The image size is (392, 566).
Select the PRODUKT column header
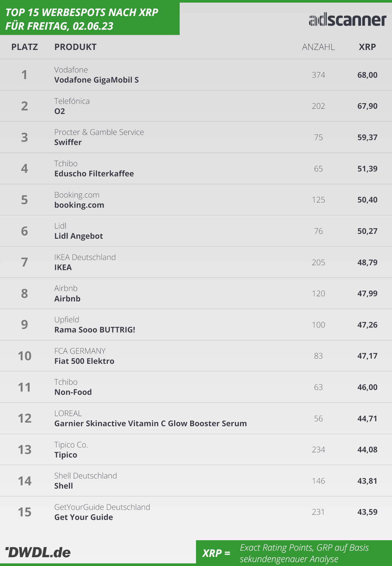[x=75, y=47]
